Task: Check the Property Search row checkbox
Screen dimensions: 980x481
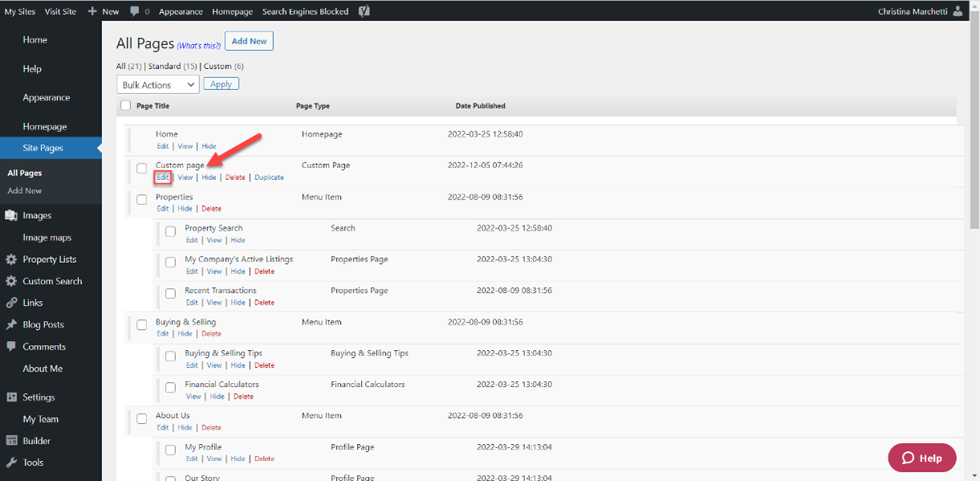Action: click(170, 231)
